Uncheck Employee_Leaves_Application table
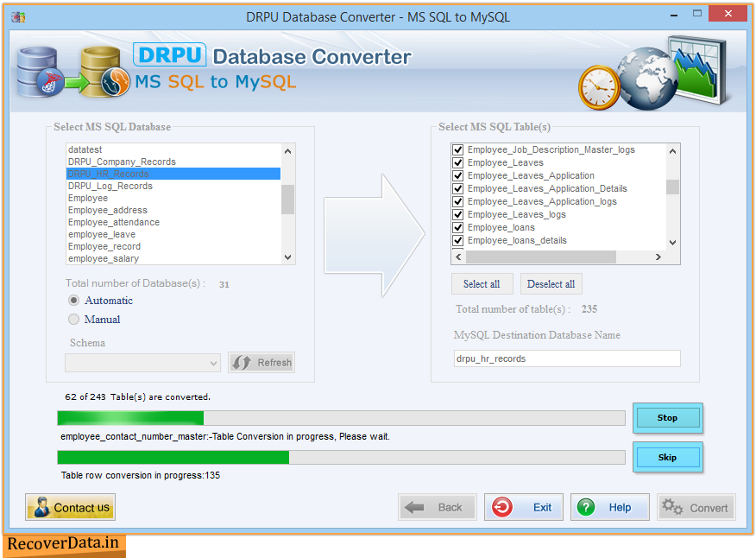The height and width of the screenshot is (558, 756). point(458,175)
